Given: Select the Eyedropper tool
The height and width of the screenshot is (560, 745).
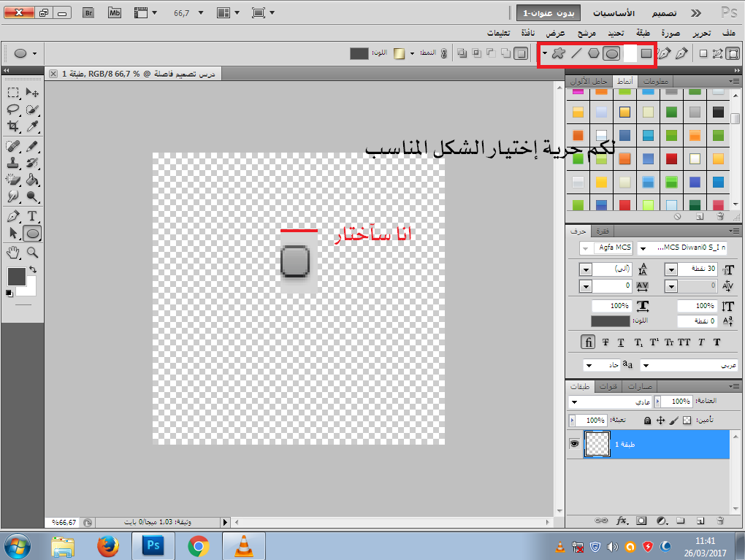Looking at the screenshot, I should (32, 126).
